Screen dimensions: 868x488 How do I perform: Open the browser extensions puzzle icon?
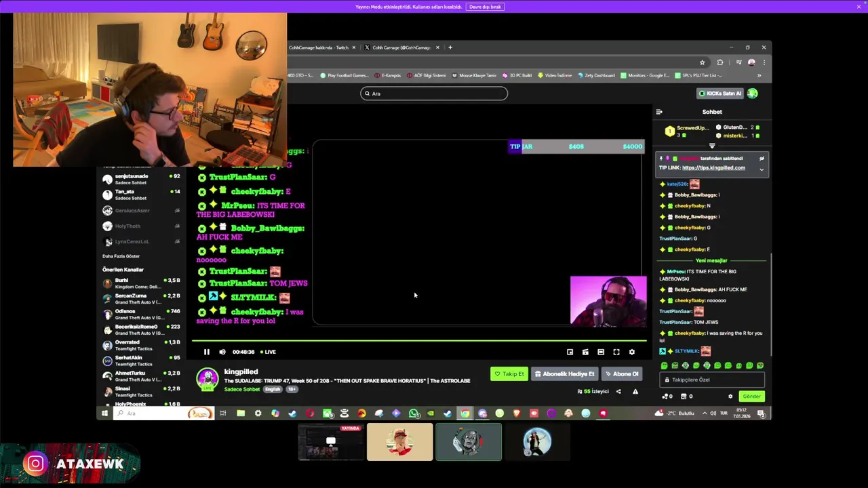(720, 62)
